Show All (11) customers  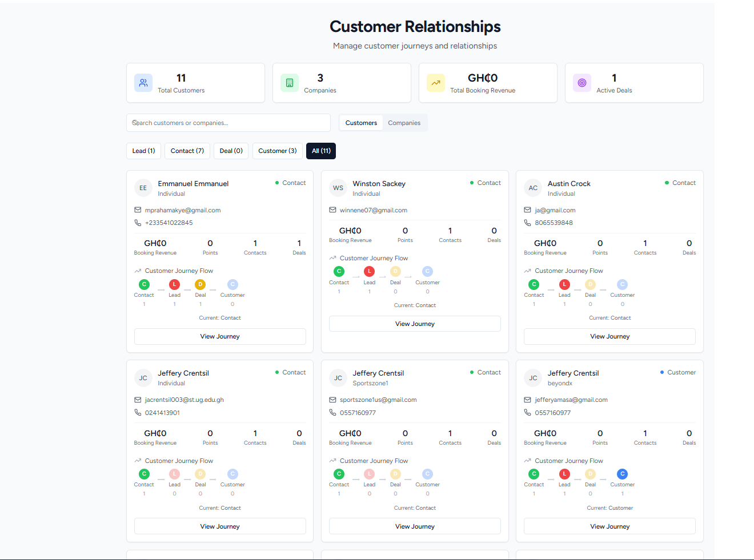(321, 151)
